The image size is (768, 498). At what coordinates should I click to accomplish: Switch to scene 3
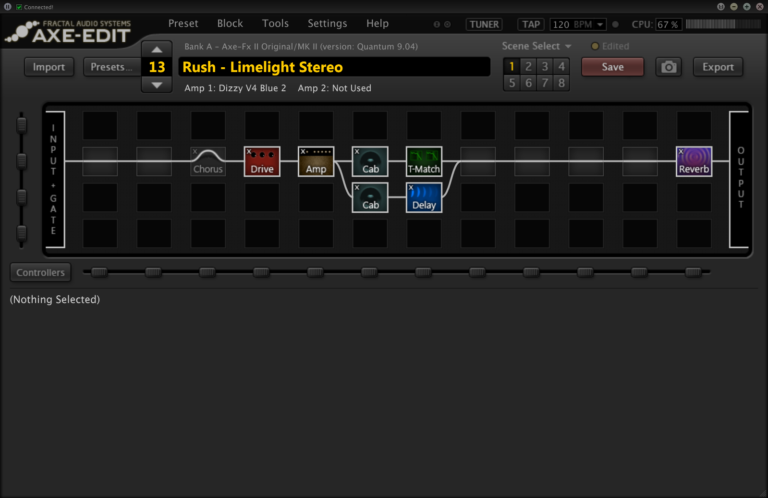(x=545, y=66)
